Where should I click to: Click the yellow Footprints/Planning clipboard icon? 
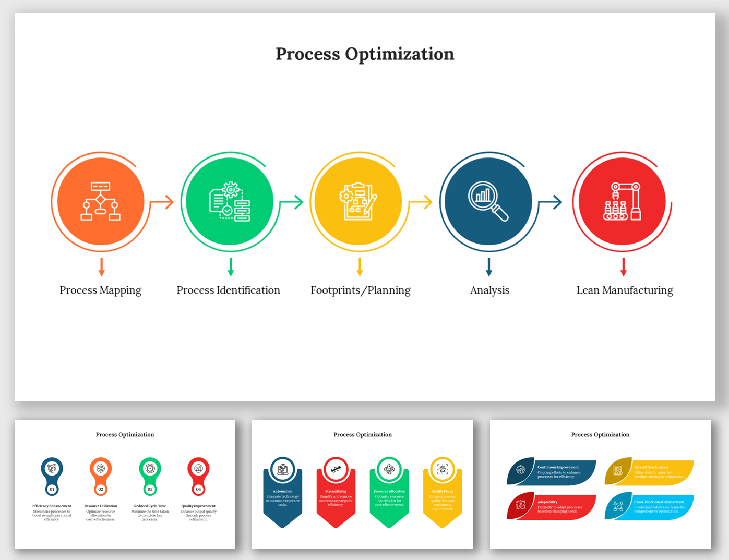(x=358, y=201)
